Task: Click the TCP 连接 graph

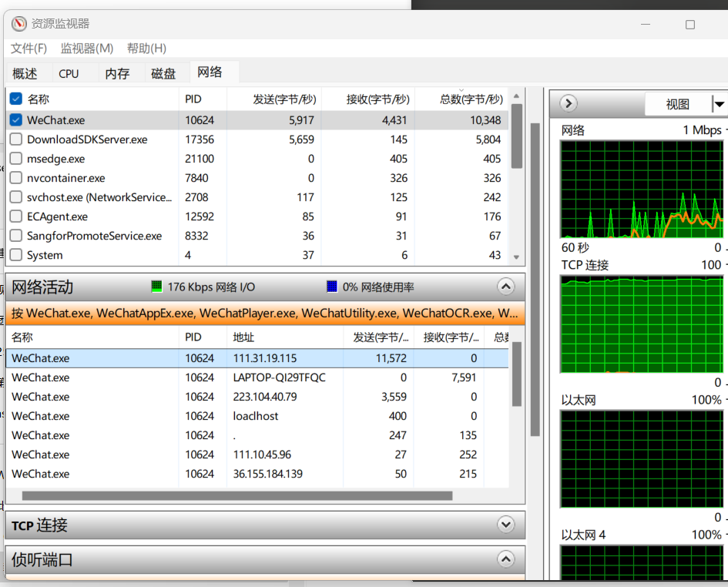Action: point(642,324)
